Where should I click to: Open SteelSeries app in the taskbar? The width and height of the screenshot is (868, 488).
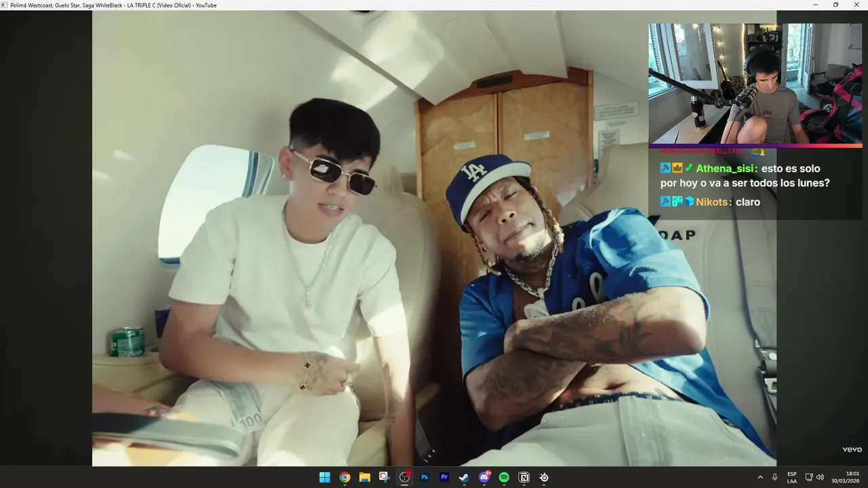(544, 477)
